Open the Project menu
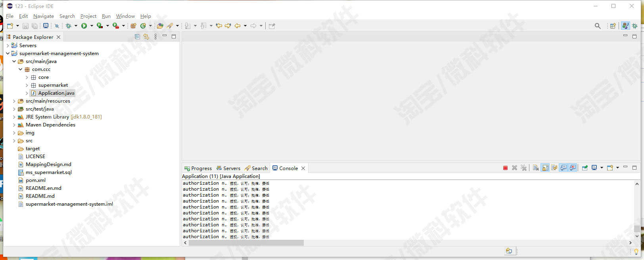644x260 pixels. coord(88,16)
